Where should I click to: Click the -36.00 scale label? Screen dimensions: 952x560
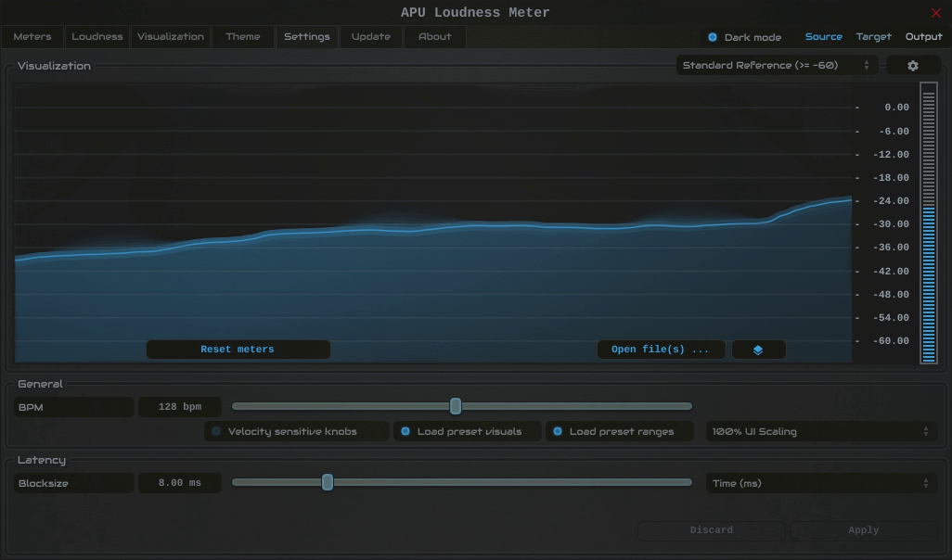click(x=891, y=248)
